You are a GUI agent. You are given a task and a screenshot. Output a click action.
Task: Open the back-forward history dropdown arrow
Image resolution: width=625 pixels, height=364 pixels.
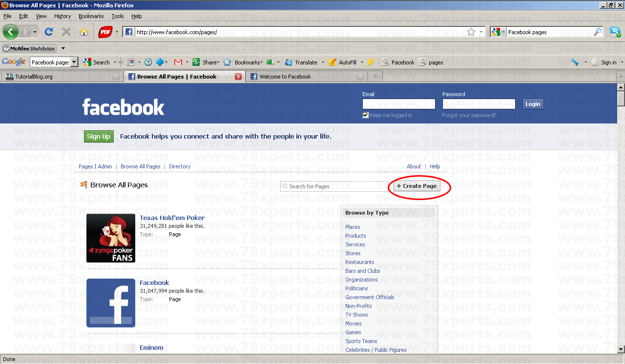click(35, 32)
